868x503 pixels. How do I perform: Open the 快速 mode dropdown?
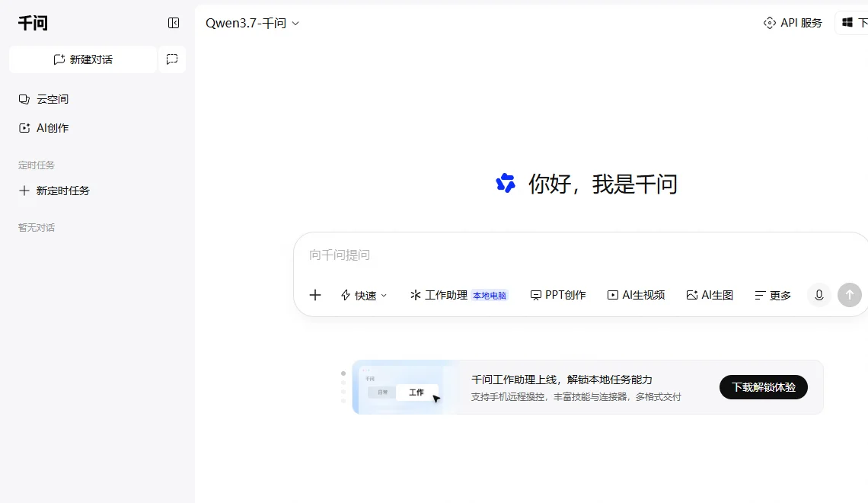click(364, 295)
